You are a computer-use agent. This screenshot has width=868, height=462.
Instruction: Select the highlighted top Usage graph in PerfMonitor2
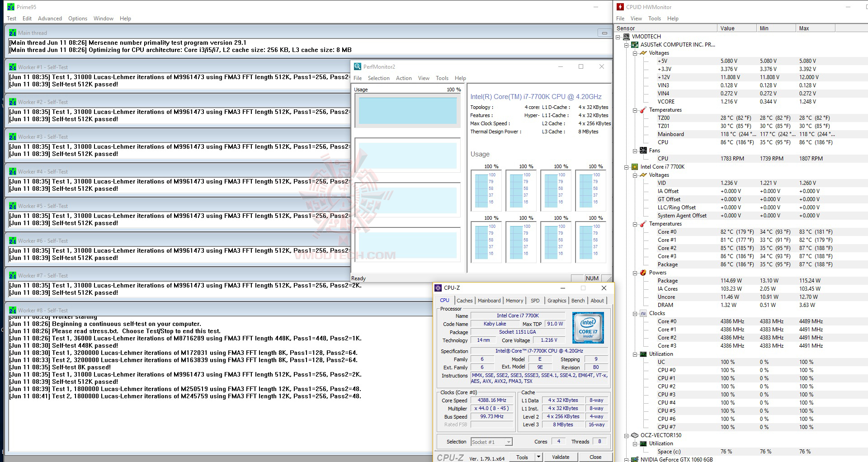(408, 111)
